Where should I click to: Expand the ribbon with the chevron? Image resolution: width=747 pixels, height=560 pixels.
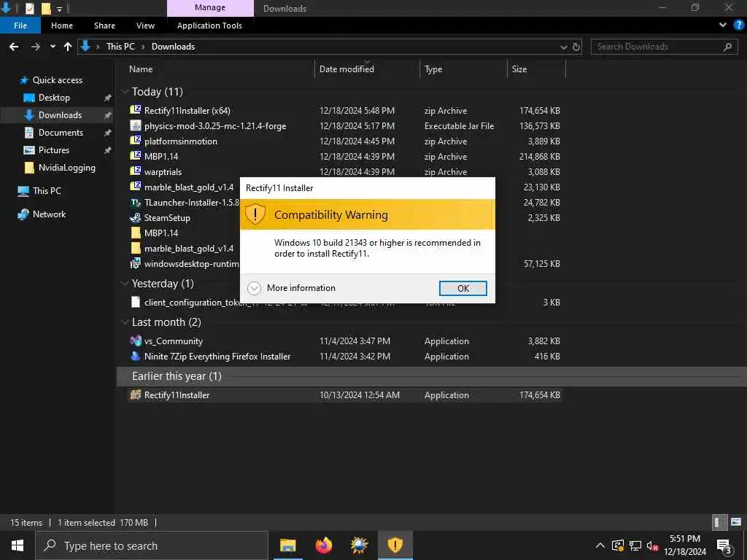(x=723, y=26)
